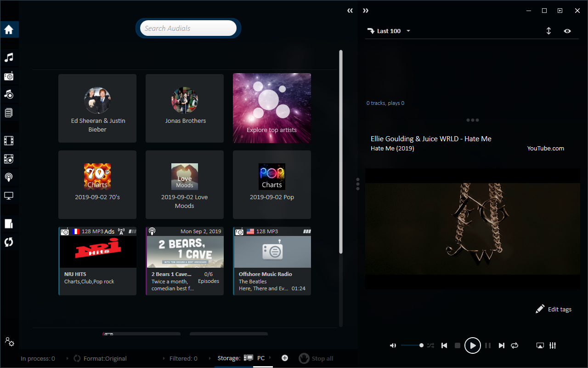This screenshot has height=368, width=588.
Task: Click the Hate Me video preview
Action: point(473,229)
